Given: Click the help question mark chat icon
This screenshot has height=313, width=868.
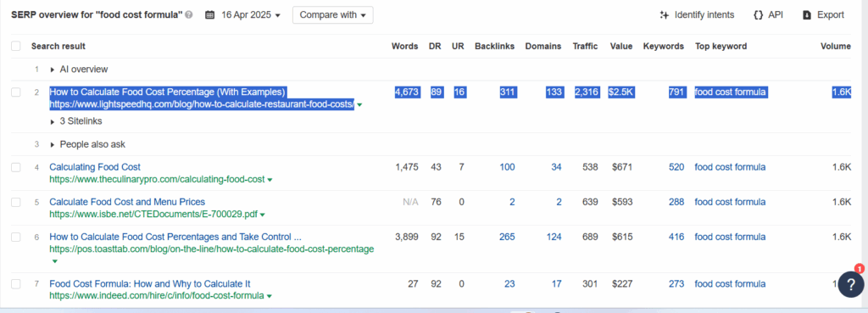Looking at the screenshot, I should click(x=850, y=284).
